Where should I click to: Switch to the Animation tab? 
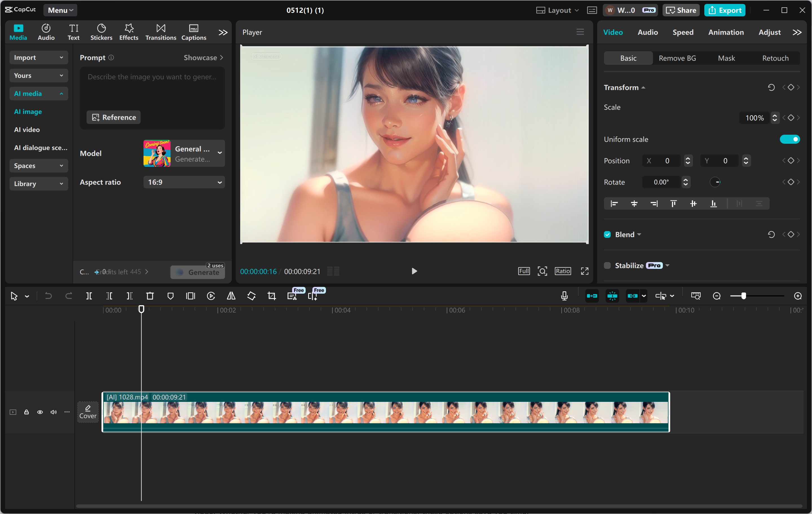pos(726,32)
